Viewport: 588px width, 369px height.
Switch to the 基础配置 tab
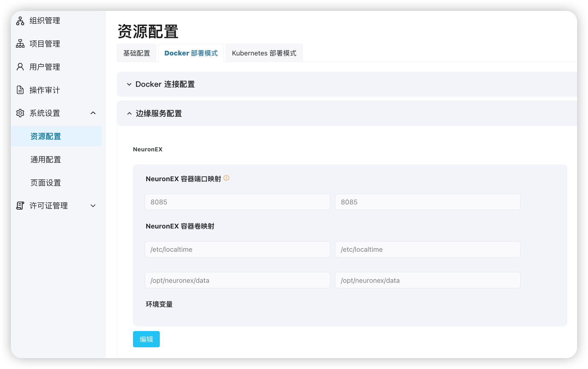[137, 53]
